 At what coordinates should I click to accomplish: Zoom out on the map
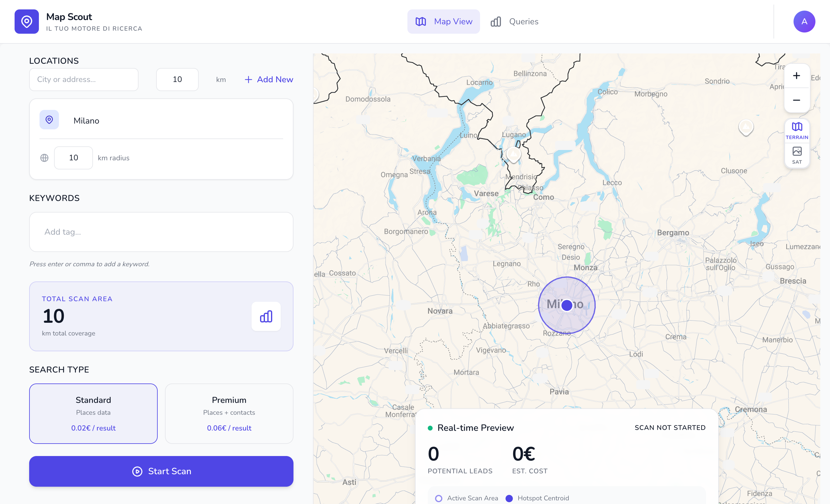797,100
